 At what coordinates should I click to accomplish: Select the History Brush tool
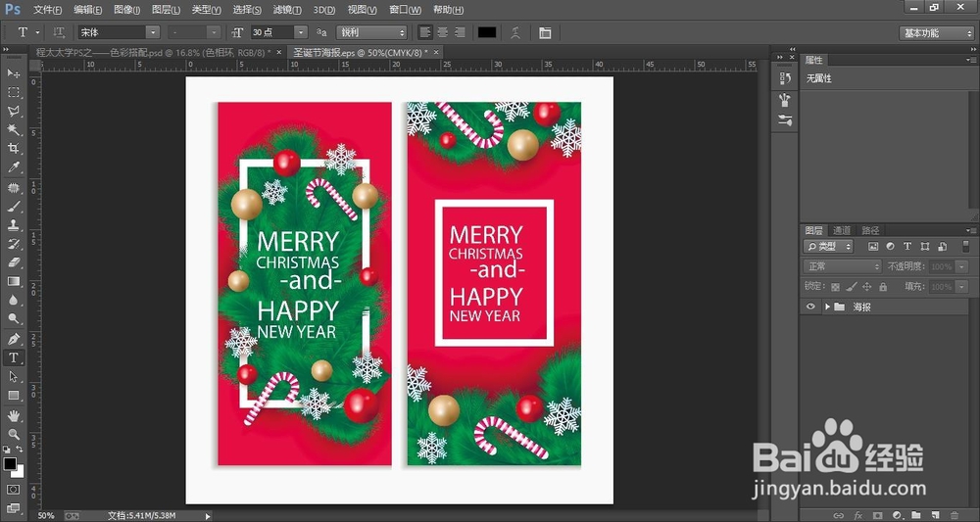tap(13, 244)
